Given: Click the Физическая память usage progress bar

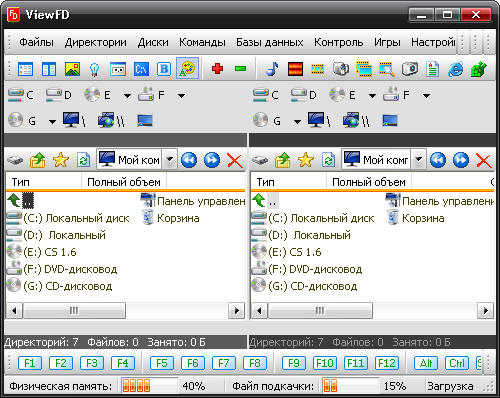Looking at the screenshot, I should pyautogui.click(x=149, y=386).
